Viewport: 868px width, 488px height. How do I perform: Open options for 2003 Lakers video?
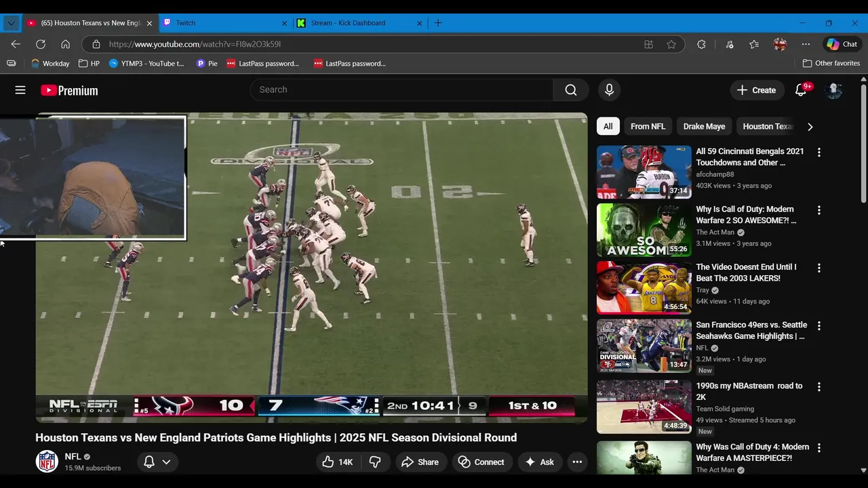click(818, 268)
